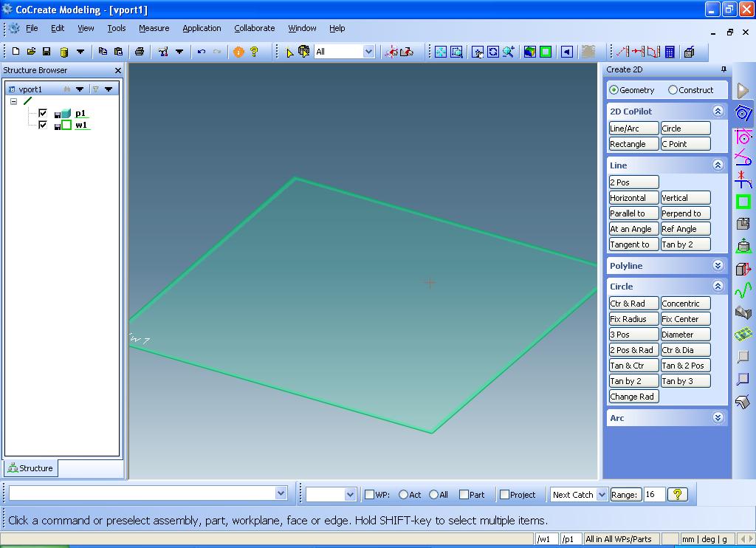
Task: Open the Collaborate menu
Action: pos(254,28)
